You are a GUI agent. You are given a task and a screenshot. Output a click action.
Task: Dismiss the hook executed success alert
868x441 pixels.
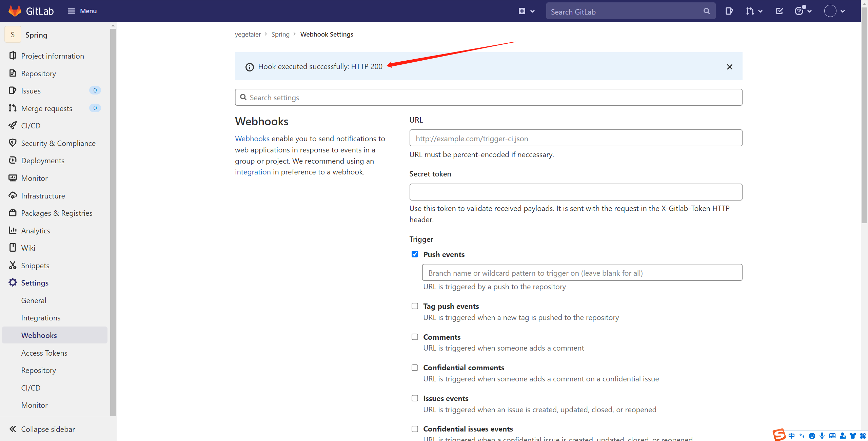pyautogui.click(x=730, y=67)
